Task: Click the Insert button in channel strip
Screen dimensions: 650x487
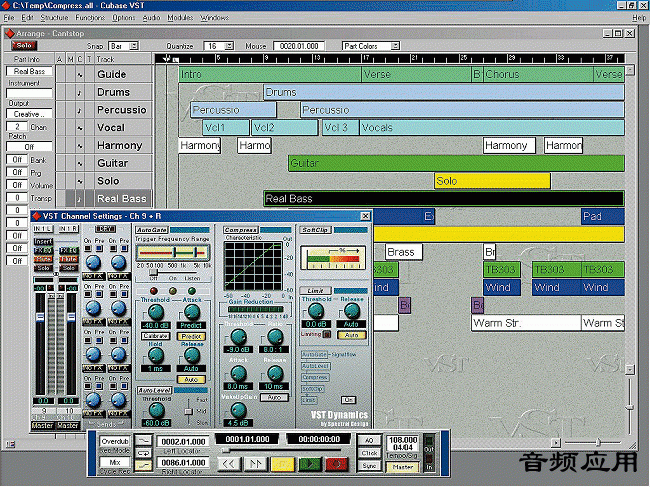Action: 43,241
